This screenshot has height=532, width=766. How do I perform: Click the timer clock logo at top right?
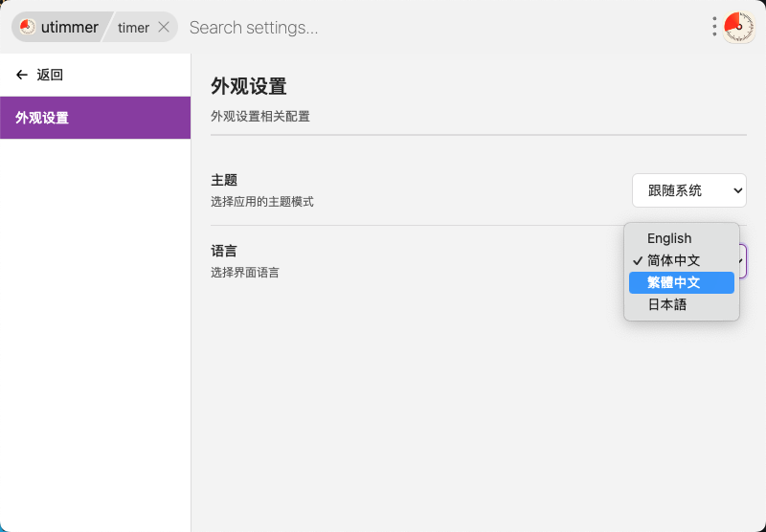pyautogui.click(x=738, y=27)
